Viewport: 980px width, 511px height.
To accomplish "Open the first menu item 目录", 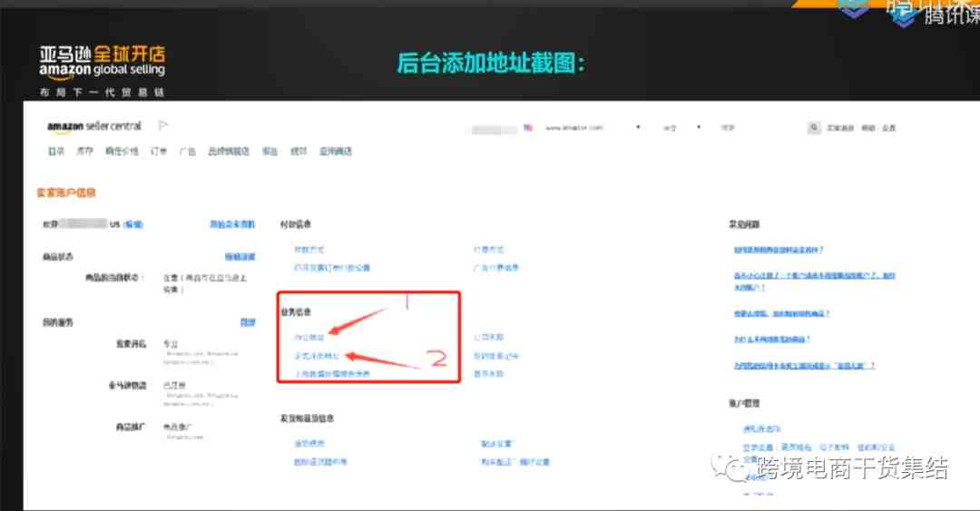I will [56, 152].
